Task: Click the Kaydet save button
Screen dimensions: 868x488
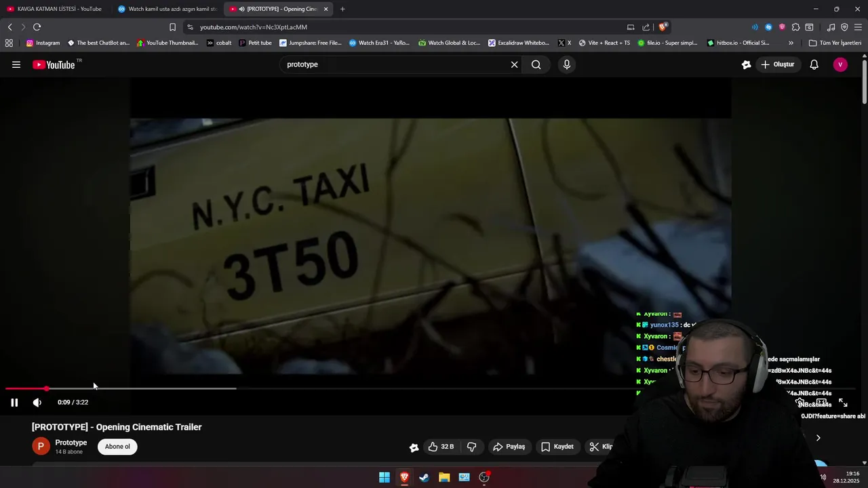Action: point(557,447)
